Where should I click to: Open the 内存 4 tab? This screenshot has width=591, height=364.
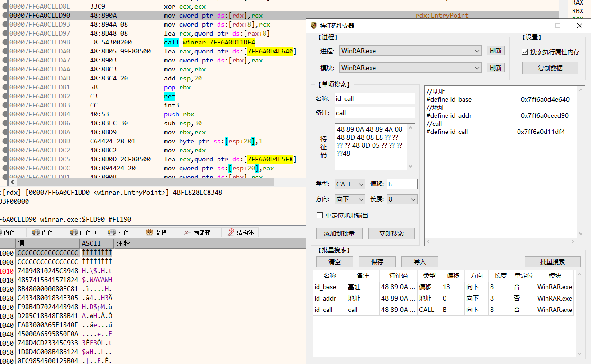tap(83, 232)
